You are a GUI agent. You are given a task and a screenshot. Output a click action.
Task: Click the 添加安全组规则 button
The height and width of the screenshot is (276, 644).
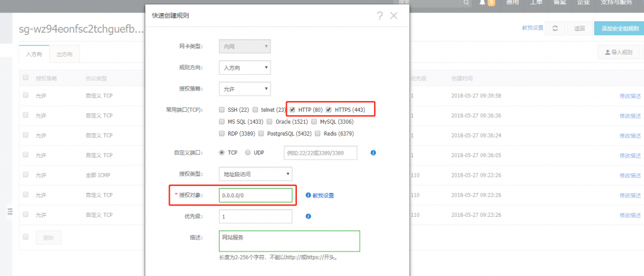(x=619, y=28)
